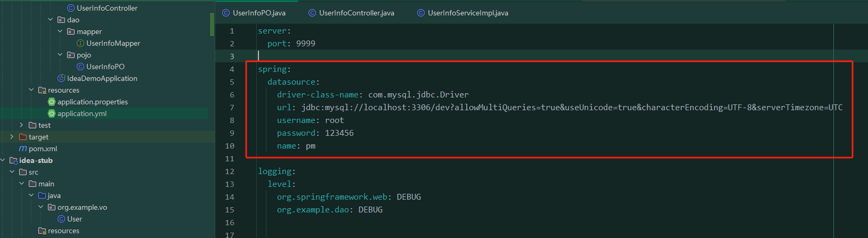Open application.properties file
Screen dimensions: 868x238
click(x=93, y=102)
